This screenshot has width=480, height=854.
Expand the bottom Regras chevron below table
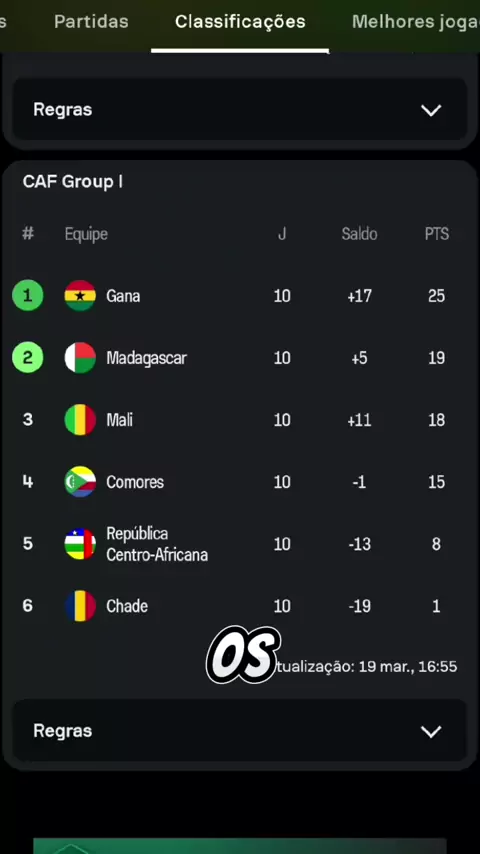click(x=431, y=732)
